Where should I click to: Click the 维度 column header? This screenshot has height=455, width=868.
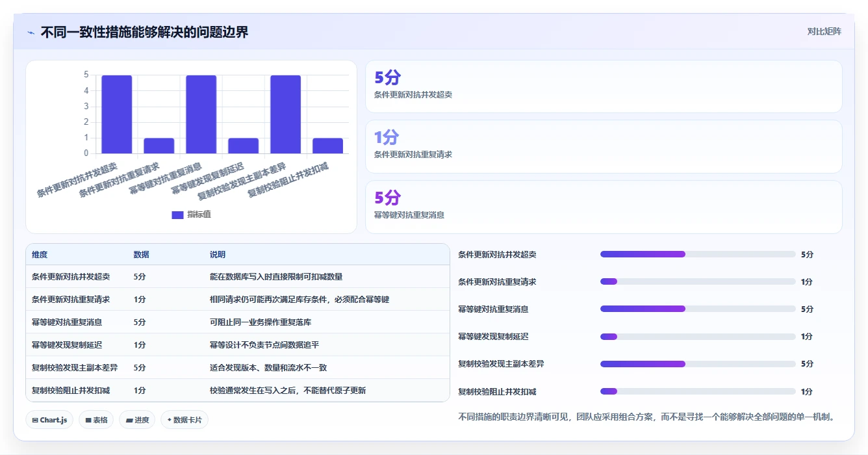pyautogui.click(x=40, y=255)
